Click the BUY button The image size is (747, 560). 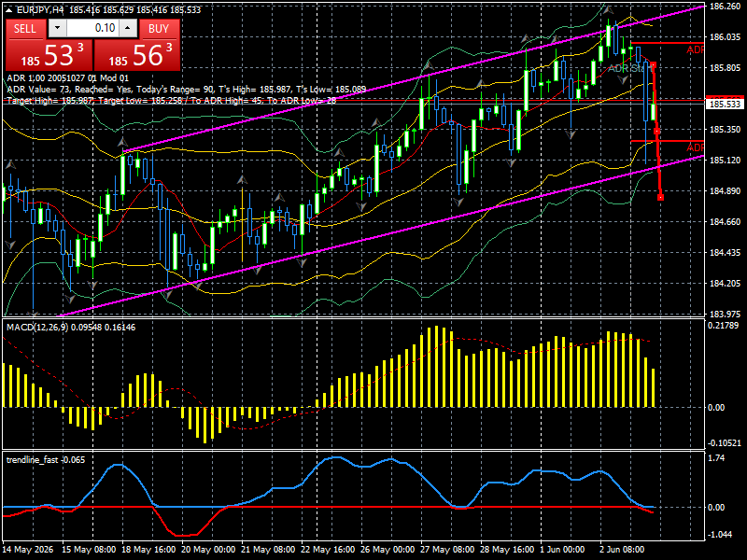[x=159, y=29]
